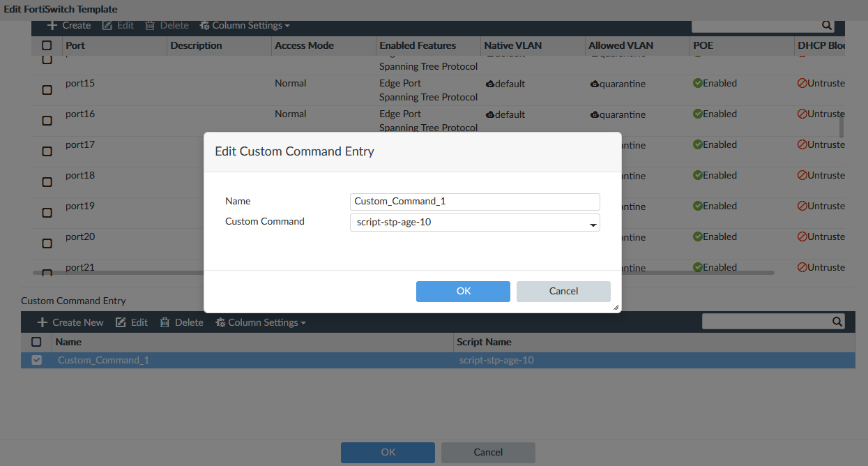This screenshot has width=868, height=466.
Task: Cancel the Edit Custom Command Entry dialog
Action: click(x=563, y=292)
